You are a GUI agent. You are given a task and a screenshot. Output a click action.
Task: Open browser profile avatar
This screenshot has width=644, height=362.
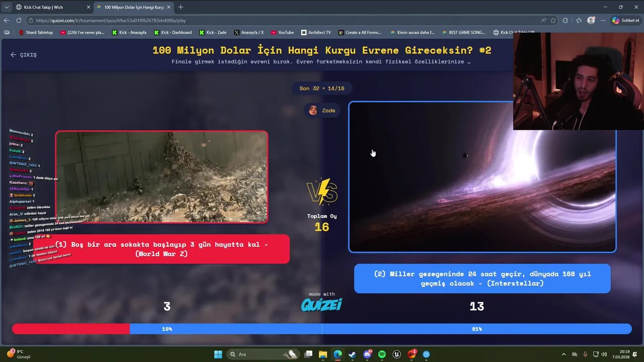(x=591, y=21)
